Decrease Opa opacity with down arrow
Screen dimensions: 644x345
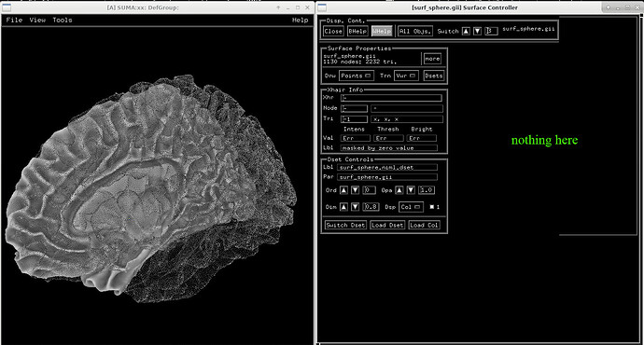click(411, 190)
